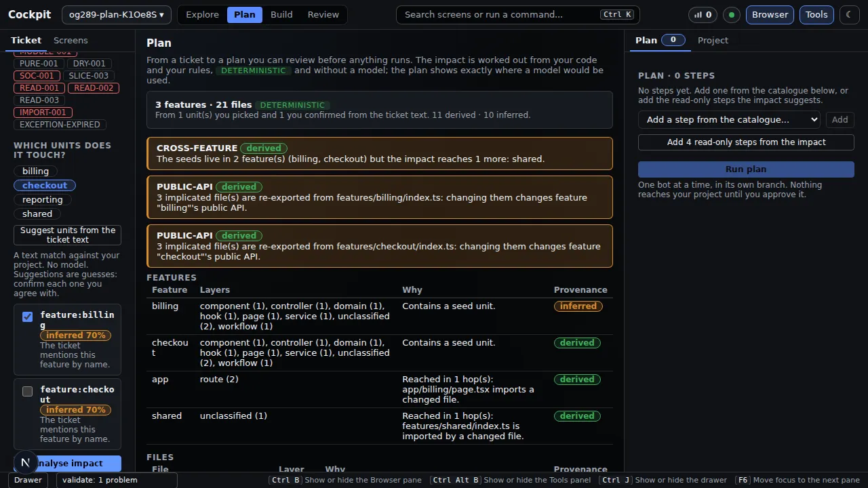Open the Review tab
The height and width of the screenshot is (488, 868).
pyautogui.click(x=323, y=14)
